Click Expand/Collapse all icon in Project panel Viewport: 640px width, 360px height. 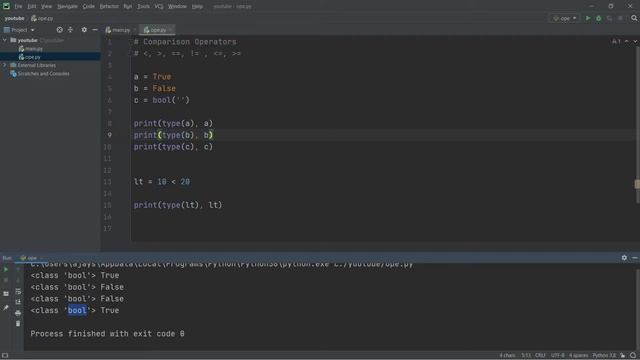70,30
